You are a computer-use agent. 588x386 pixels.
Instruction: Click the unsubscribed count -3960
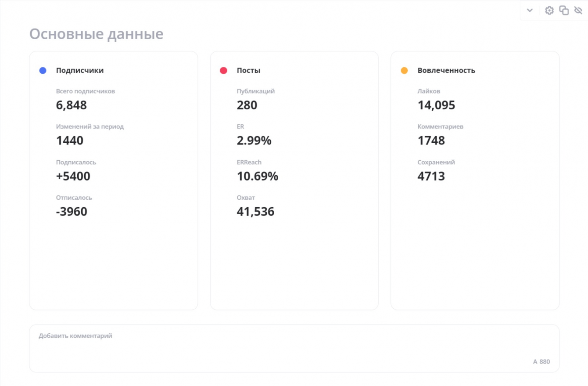pos(72,212)
